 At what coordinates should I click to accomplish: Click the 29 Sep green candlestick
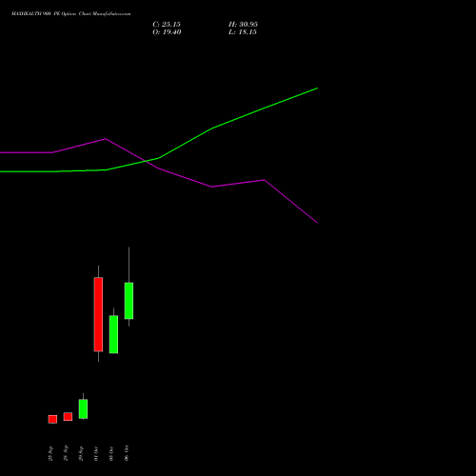pyautogui.click(x=83, y=408)
